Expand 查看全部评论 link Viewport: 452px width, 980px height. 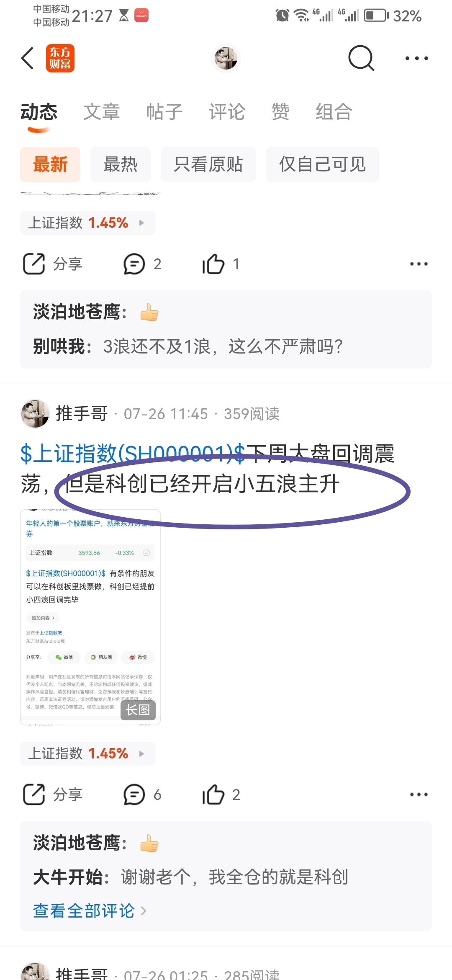pos(90,911)
